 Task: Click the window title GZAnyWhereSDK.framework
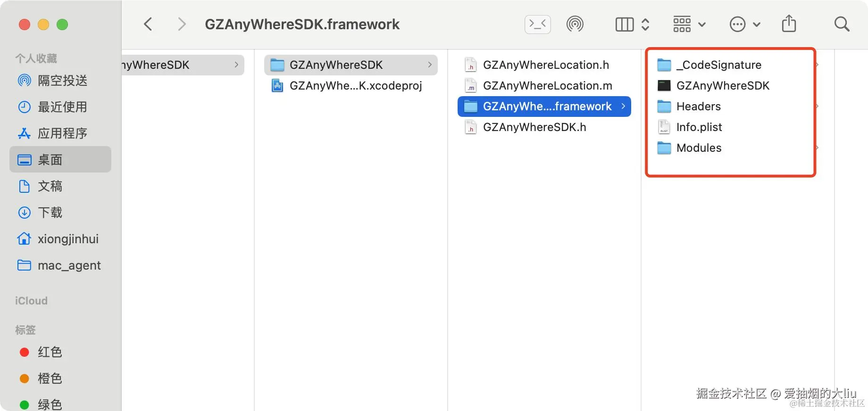coord(302,24)
